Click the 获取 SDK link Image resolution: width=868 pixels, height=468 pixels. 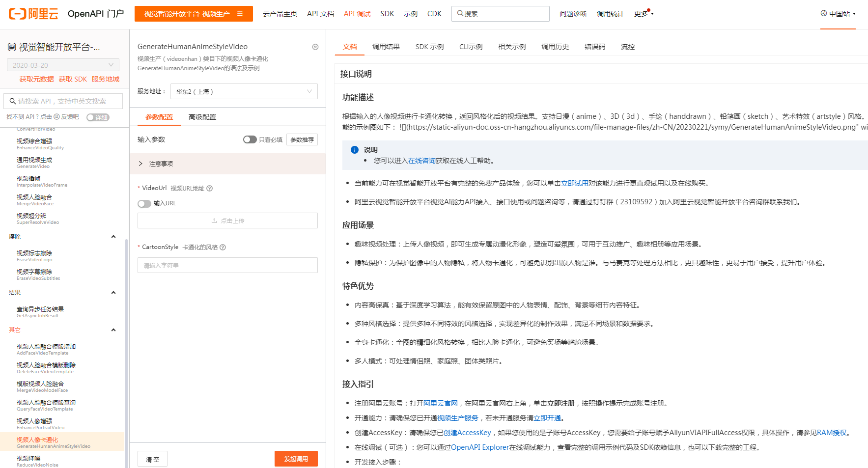coord(73,79)
